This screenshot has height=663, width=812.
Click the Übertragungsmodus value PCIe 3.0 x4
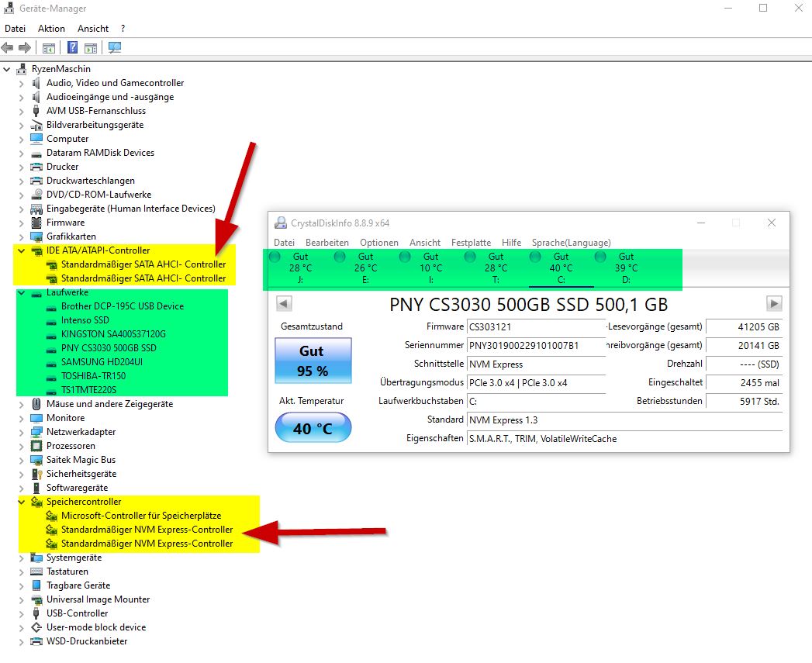coord(536,383)
